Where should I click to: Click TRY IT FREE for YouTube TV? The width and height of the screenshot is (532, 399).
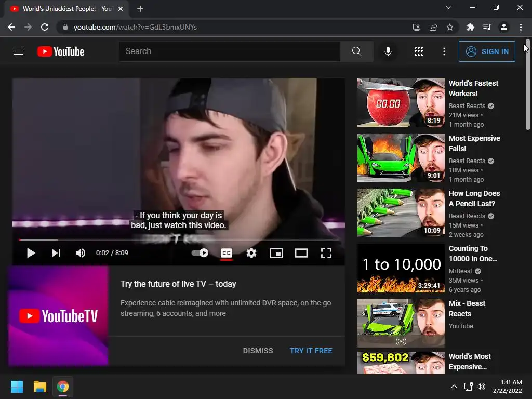311,351
